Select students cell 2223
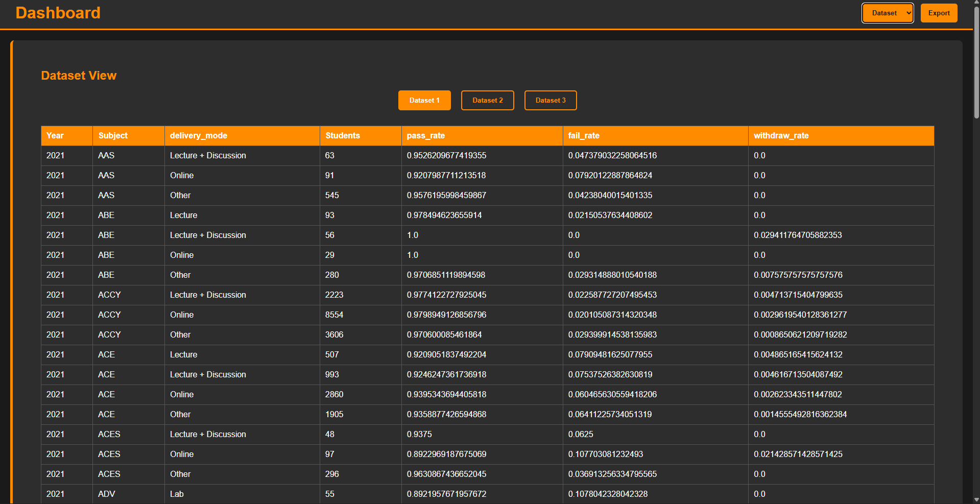 click(361, 295)
